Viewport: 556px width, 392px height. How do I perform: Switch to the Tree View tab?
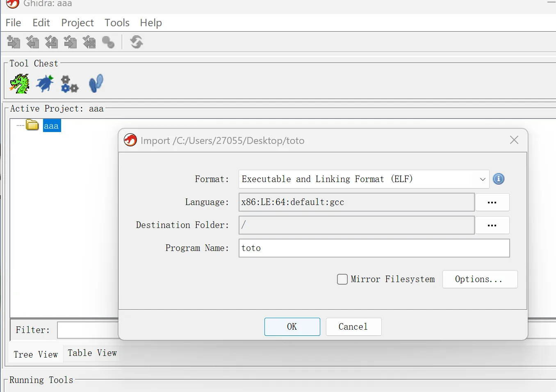[36, 354]
